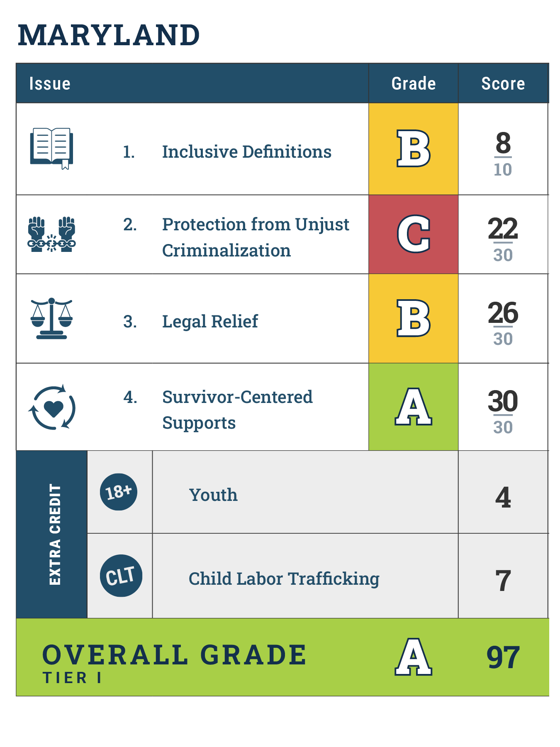Click the red C grade cell
This screenshot has width=560, height=747.
(413, 234)
